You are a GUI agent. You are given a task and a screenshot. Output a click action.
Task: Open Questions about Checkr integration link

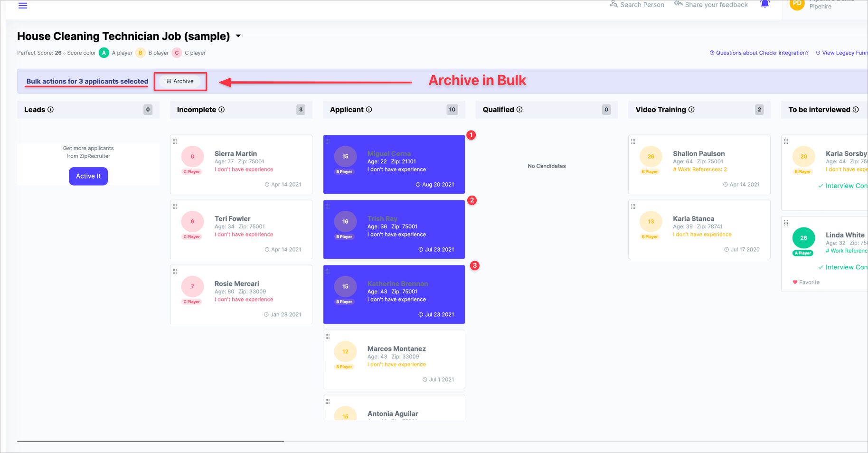coord(759,53)
